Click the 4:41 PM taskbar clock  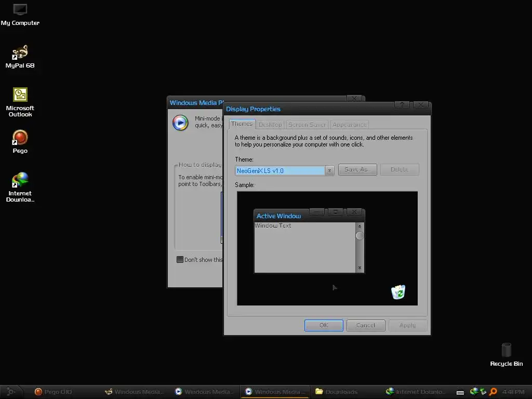pos(513,392)
